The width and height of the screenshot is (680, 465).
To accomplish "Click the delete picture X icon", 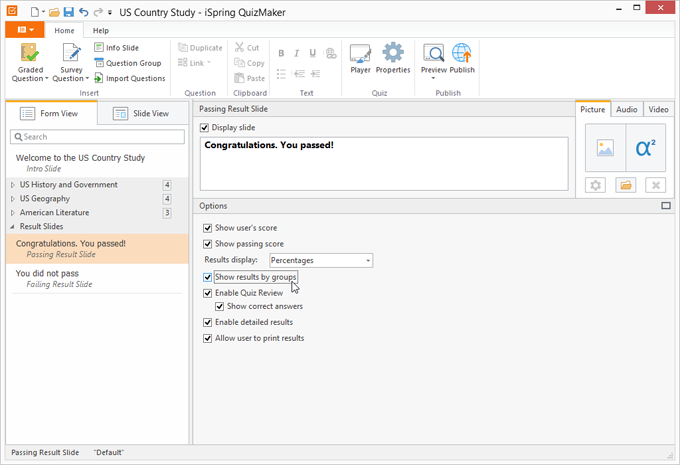I will point(656,185).
